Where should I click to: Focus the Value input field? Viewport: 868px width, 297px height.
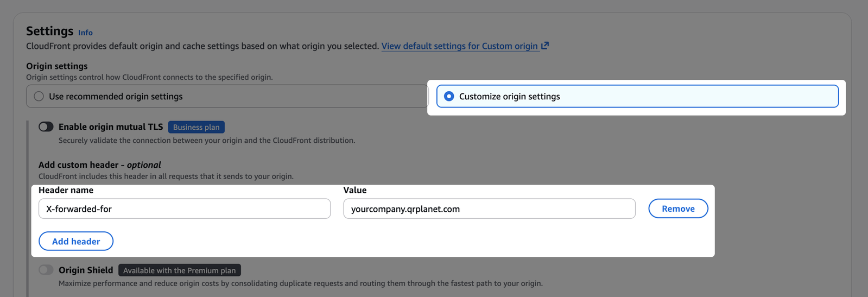[x=489, y=208]
